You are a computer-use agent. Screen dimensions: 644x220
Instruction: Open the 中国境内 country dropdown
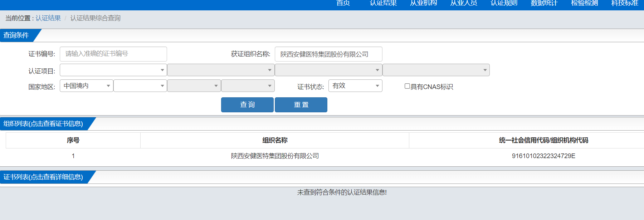(87, 86)
